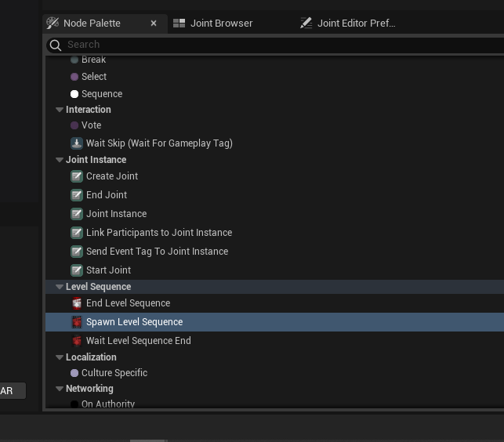Click the Wait Skip node icon
The height and width of the screenshot is (442, 504).
point(77,143)
